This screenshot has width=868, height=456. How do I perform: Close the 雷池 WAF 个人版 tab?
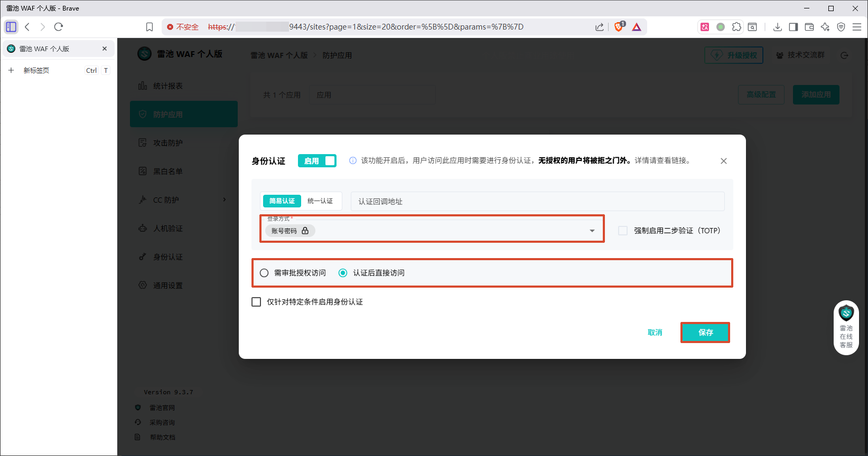105,49
